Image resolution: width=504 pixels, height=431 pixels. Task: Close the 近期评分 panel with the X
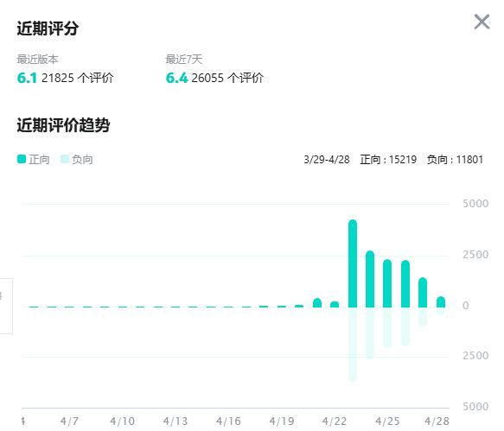[482, 22]
